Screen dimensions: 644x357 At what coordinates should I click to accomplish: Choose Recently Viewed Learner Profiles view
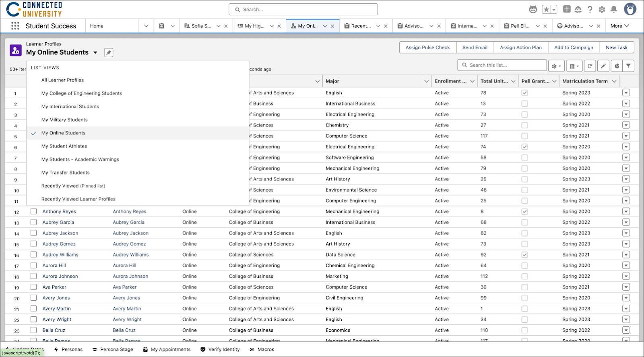click(x=138, y=199)
